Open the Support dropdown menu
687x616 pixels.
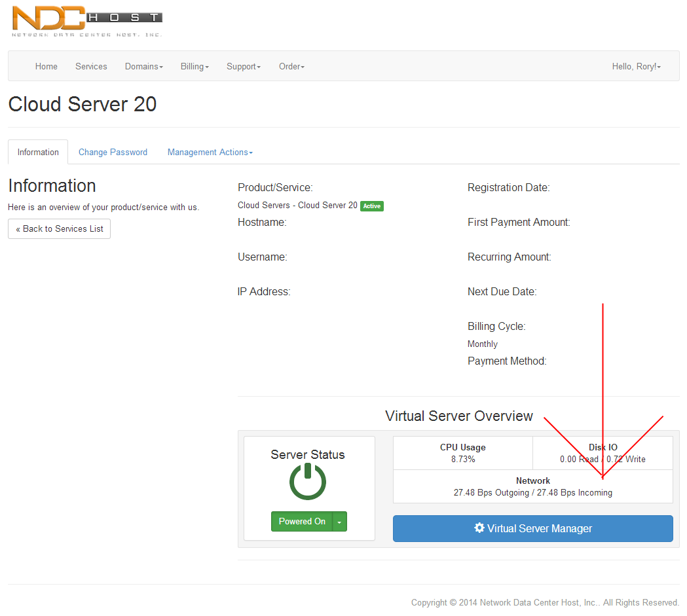point(243,66)
